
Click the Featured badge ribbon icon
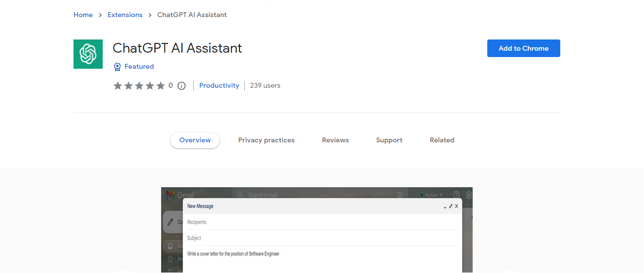coord(117,67)
